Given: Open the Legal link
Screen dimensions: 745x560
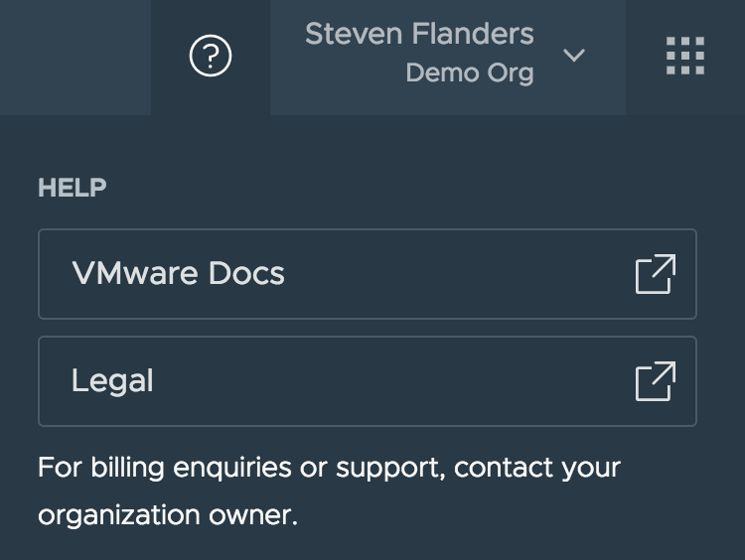Looking at the screenshot, I should 112,381.
